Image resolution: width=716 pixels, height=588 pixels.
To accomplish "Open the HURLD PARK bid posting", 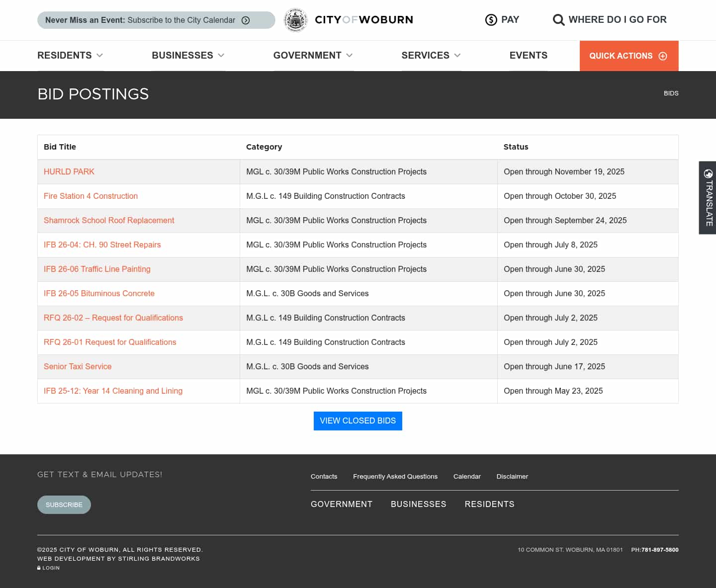I will (69, 171).
